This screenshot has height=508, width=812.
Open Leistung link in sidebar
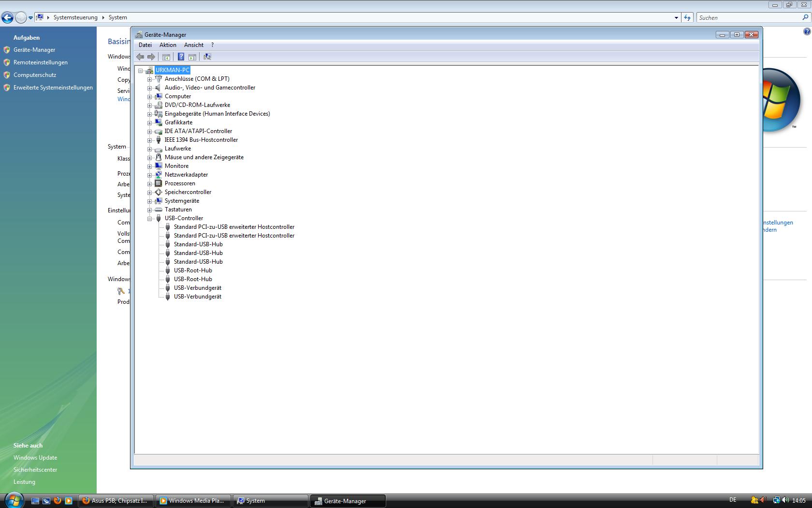pos(24,482)
